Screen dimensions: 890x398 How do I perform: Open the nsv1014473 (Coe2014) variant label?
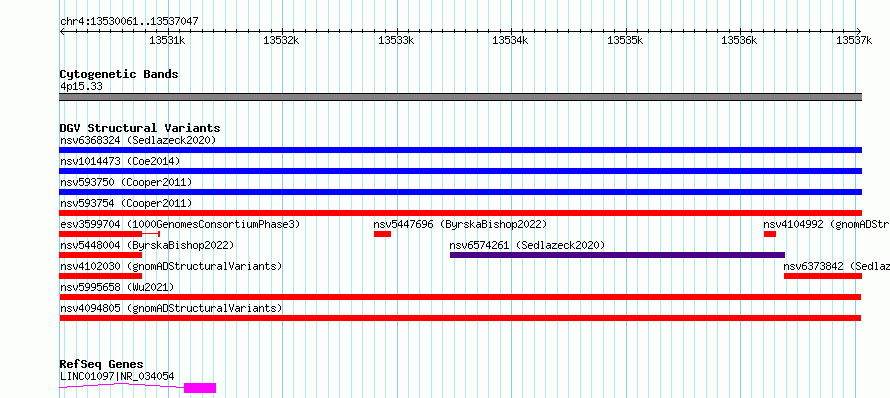(x=120, y=161)
